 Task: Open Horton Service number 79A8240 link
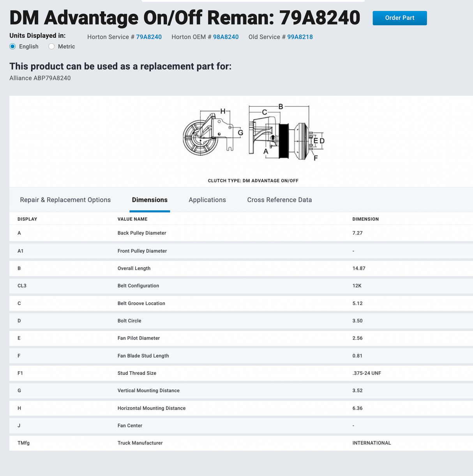click(148, 37)
